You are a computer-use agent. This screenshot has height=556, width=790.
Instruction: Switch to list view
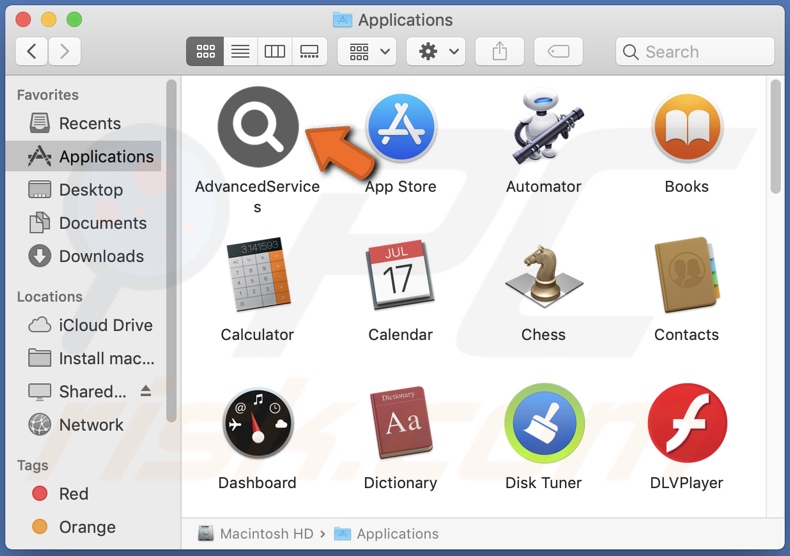(x=240, y=51)
